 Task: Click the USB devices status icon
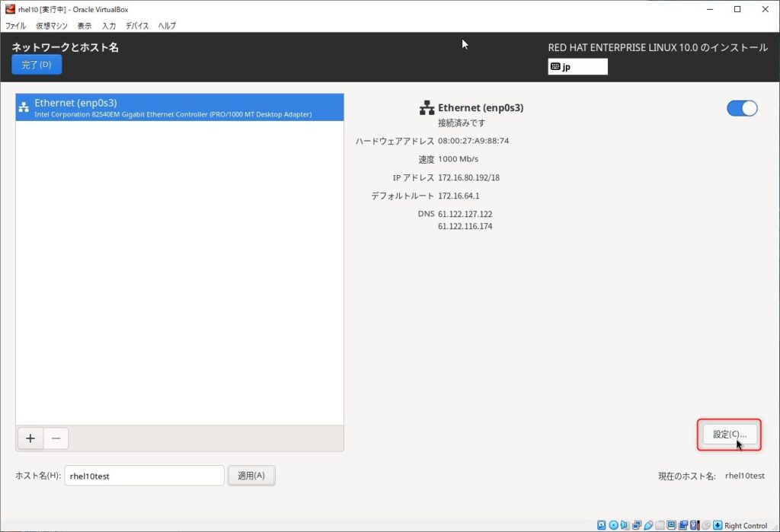coord(649,525)
